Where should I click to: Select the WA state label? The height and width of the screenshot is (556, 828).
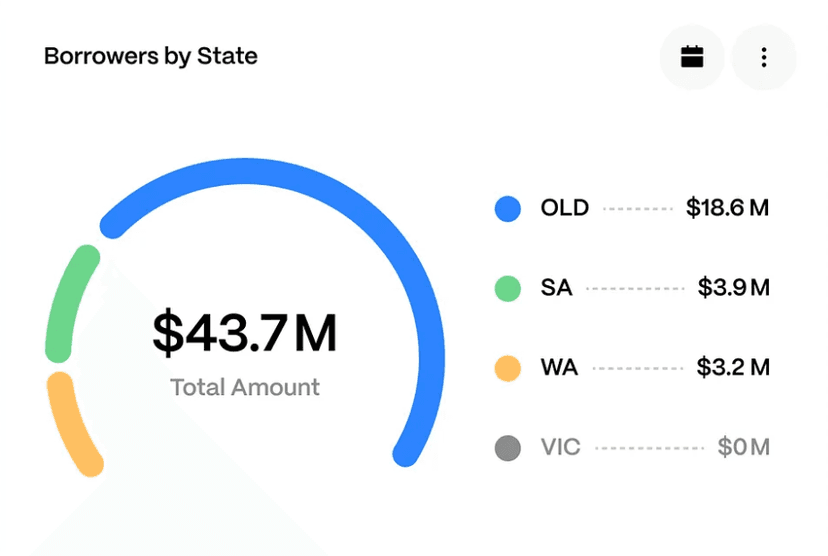click(559, 367)
